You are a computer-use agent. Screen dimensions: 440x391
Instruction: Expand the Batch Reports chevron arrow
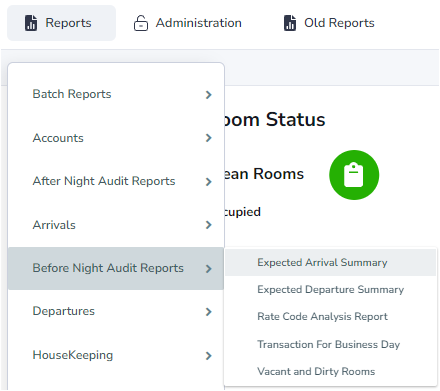(209, 95)
